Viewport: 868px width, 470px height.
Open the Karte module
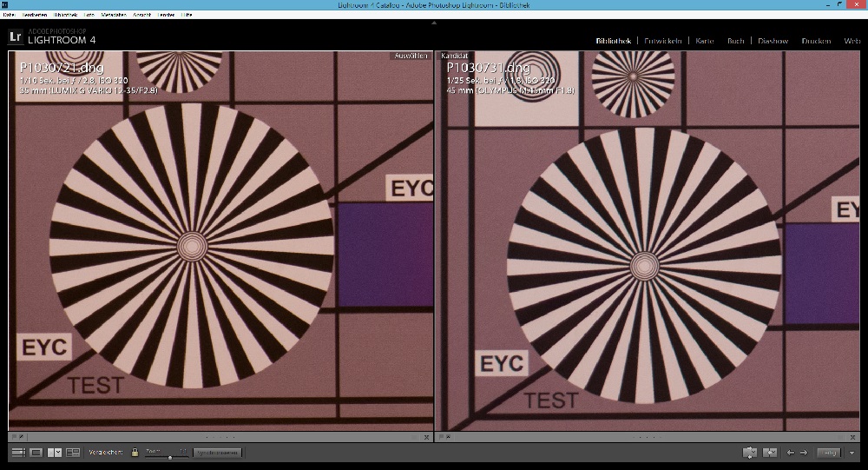tap(705, 41)
